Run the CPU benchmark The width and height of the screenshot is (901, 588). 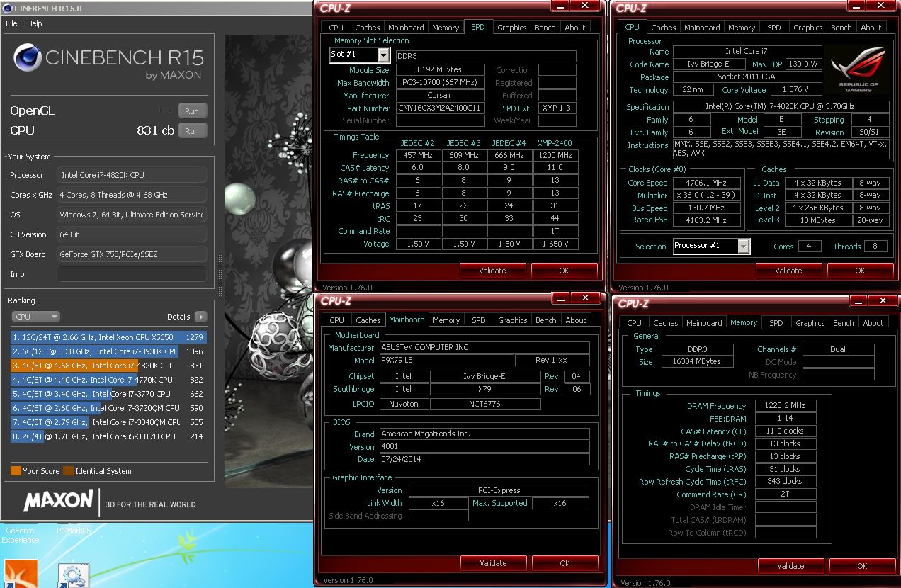(192, 131)
